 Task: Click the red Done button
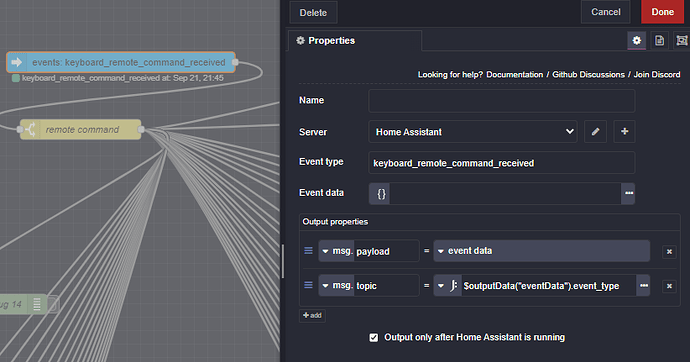pos(663,12)
